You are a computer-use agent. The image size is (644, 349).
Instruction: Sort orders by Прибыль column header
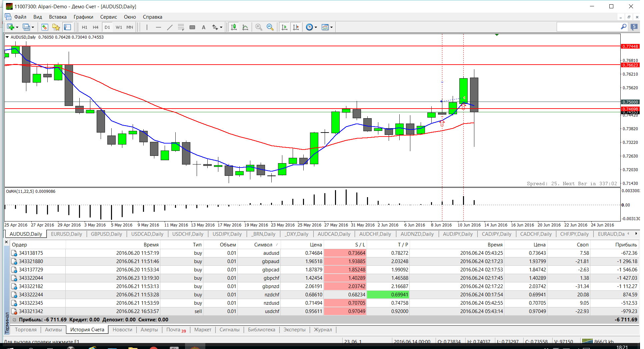click(626, 245)
